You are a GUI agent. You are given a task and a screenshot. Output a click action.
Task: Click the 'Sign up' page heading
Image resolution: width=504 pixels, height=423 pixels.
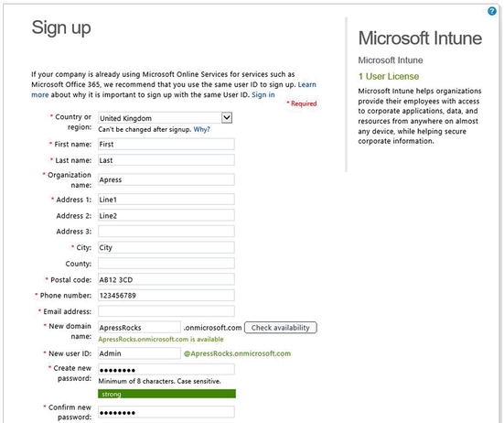[x=61, y=27]
